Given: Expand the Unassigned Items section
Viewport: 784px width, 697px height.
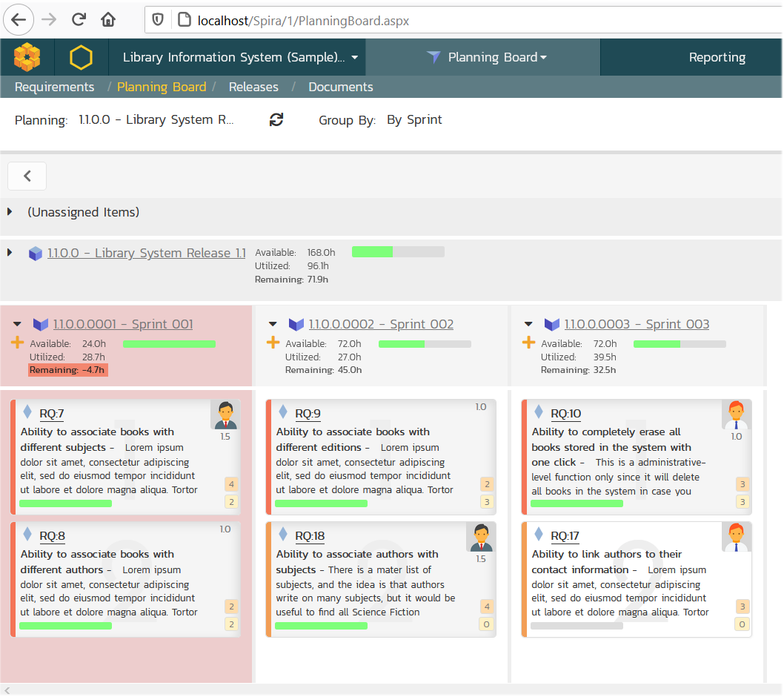Looking at the screenshot, I should pos(10,212).
